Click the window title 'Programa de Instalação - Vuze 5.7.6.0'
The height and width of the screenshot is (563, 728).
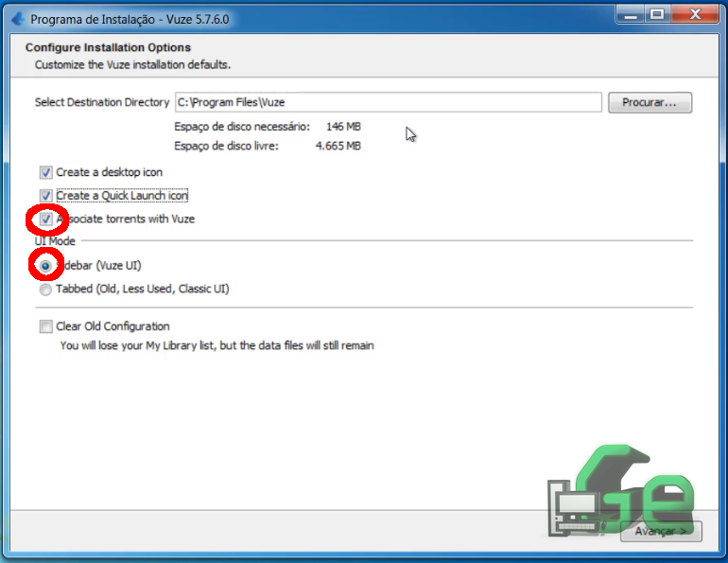130,20
